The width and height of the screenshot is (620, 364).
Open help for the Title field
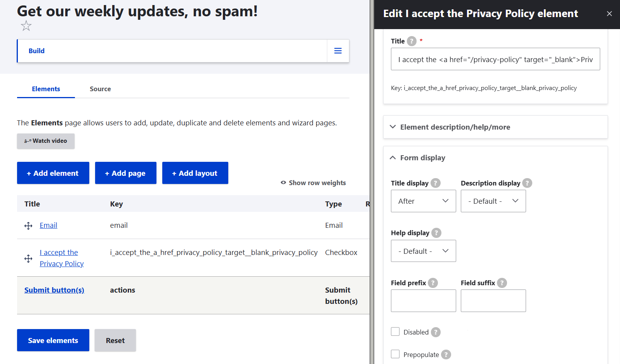coord(412,41)
